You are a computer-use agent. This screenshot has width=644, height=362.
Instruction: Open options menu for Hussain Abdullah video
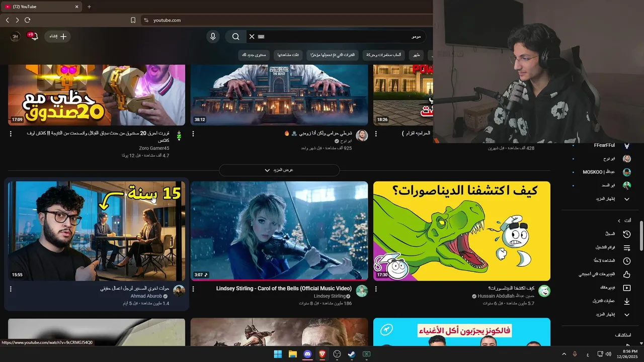tap(376, 289)
